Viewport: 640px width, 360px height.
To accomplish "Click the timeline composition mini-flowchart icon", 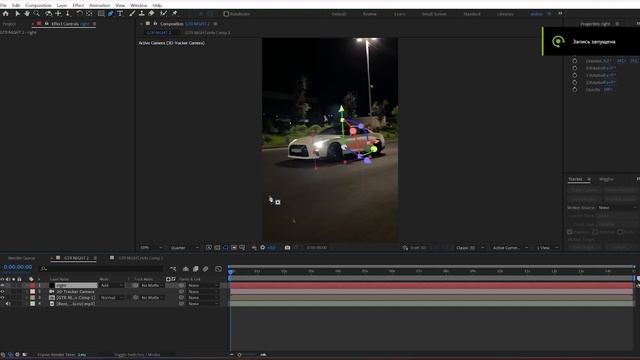I will pos(173,269).
